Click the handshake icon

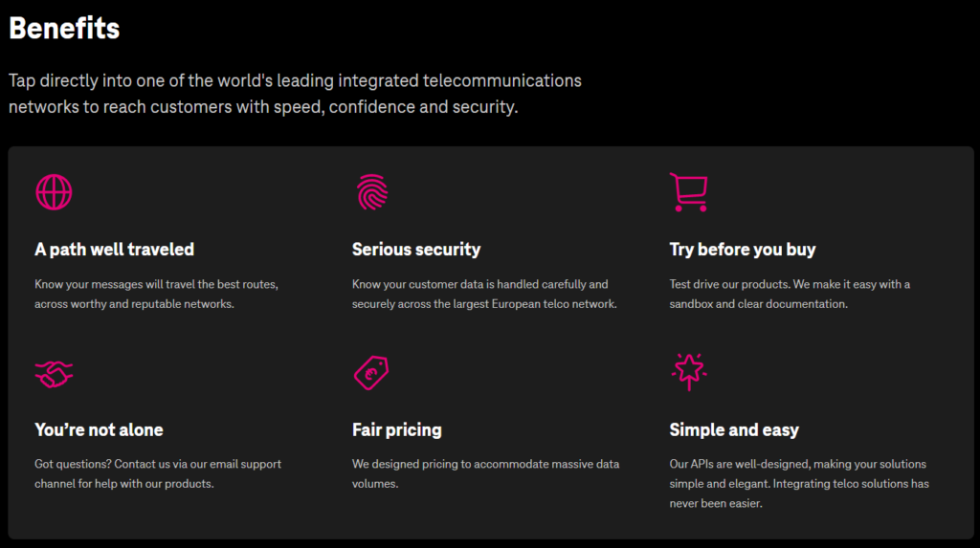(x=54, y=372)
